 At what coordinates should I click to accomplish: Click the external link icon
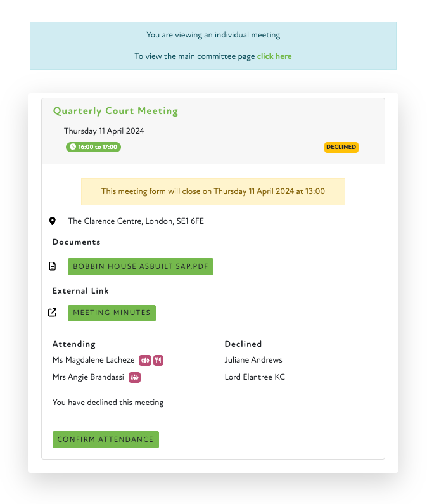tap(53, 313)
